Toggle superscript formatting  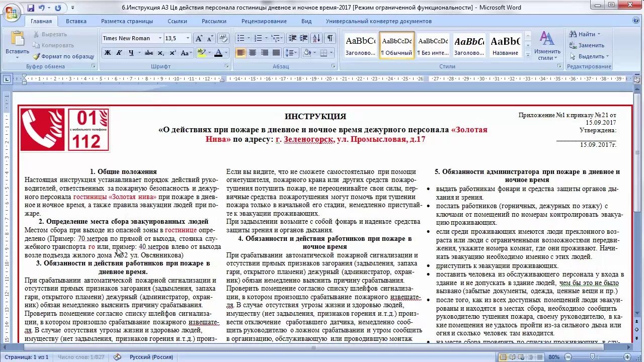click(173, 53)
